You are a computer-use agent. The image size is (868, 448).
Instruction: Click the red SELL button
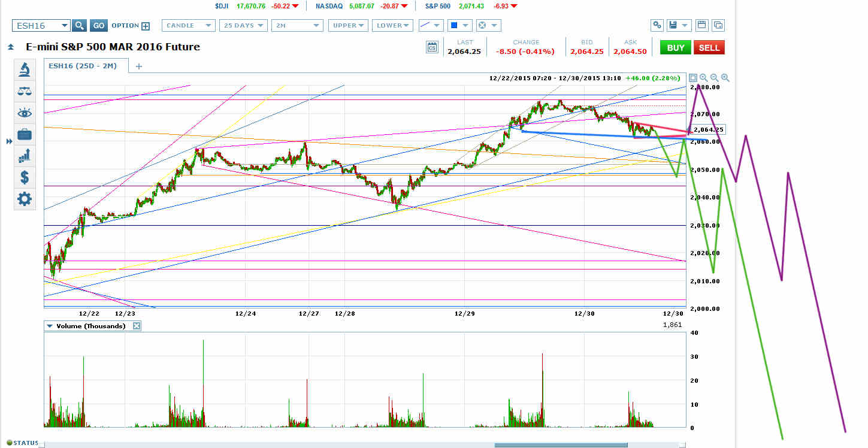[709, 47]
